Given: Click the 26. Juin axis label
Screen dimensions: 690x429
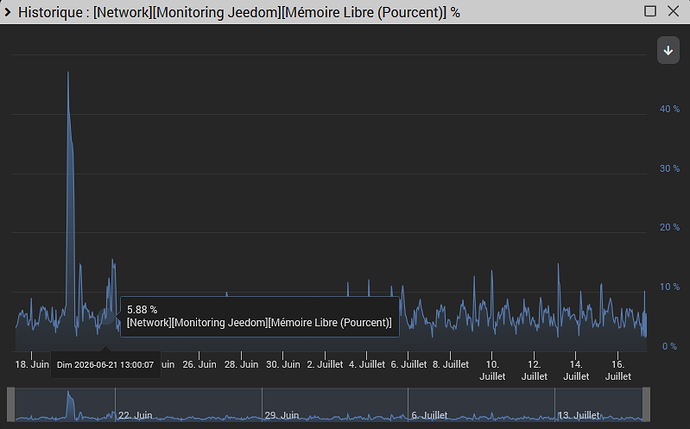Looking at the screenshot, I should (x=199, y=364).
